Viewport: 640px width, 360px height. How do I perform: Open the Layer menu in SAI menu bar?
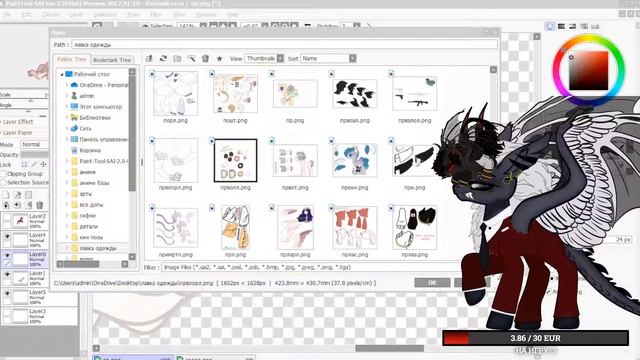click(x=76, y=14)
